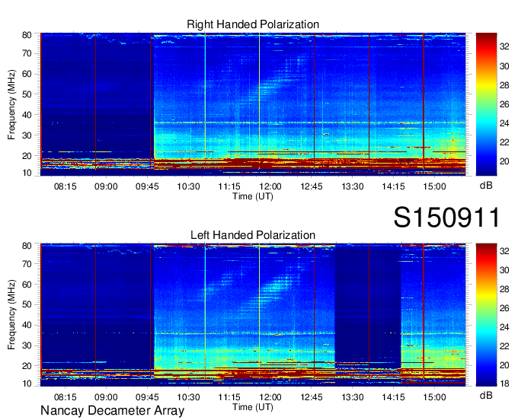Click the Left Handed plot's color bar
The height and width of the screenshot is (420, 518).
pos(486,315)
